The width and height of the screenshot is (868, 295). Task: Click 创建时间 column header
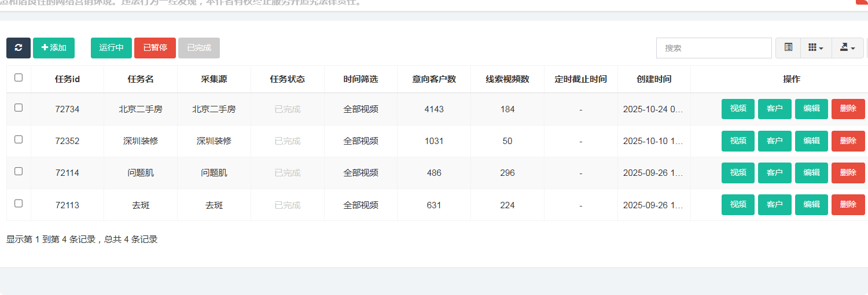point(654,79)
